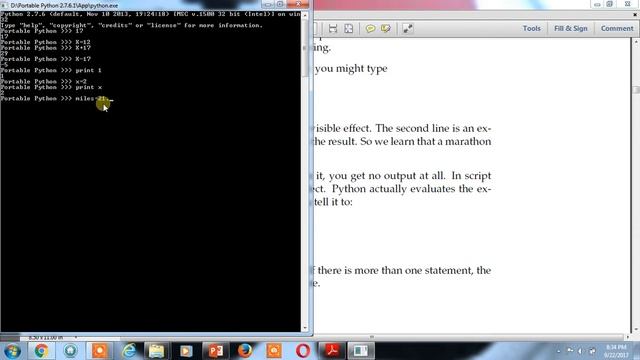Click the scroll-up arrow in the Acrobat document scrollbar

636,42
